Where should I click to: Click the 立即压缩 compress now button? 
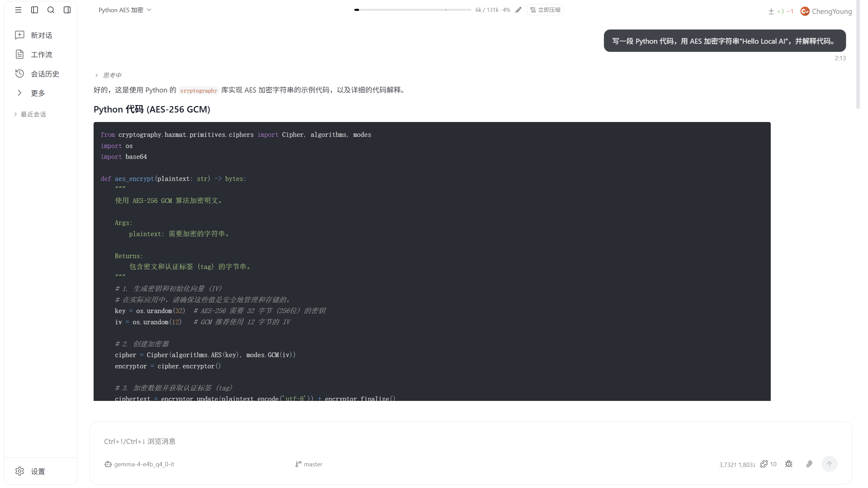(545, 10)
